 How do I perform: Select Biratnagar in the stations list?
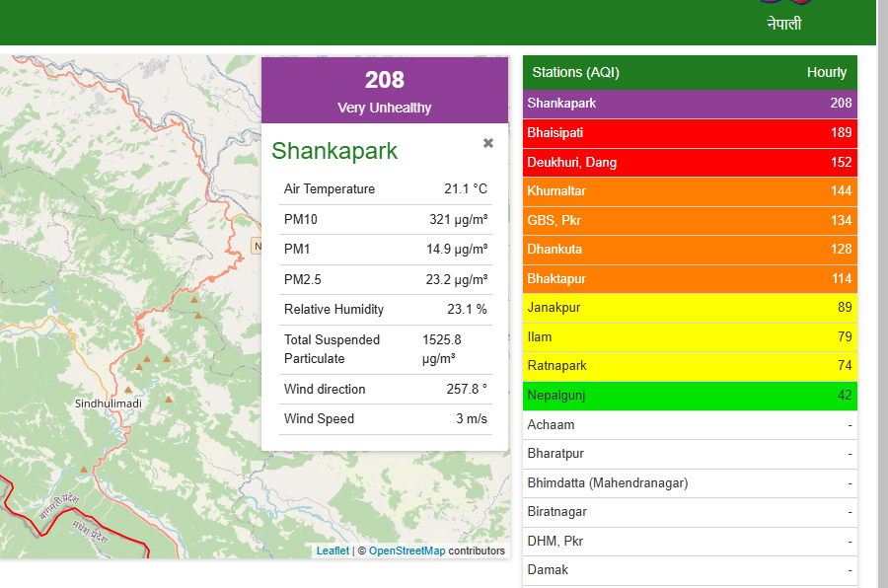pos(689,512)
